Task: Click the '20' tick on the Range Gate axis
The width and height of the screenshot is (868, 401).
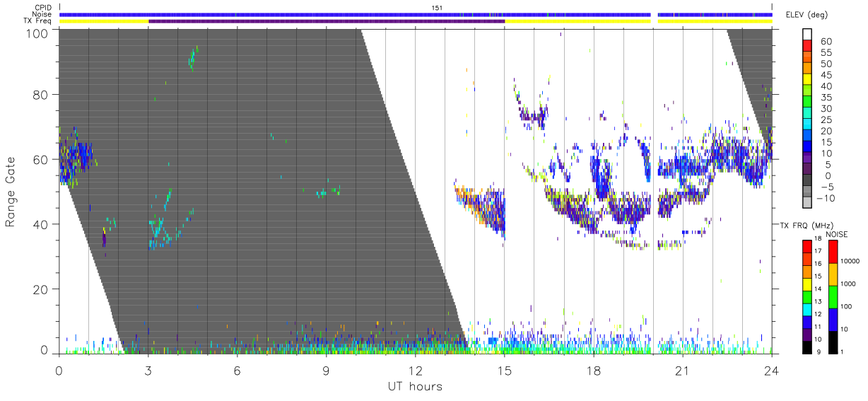Action: pos(40,289)
